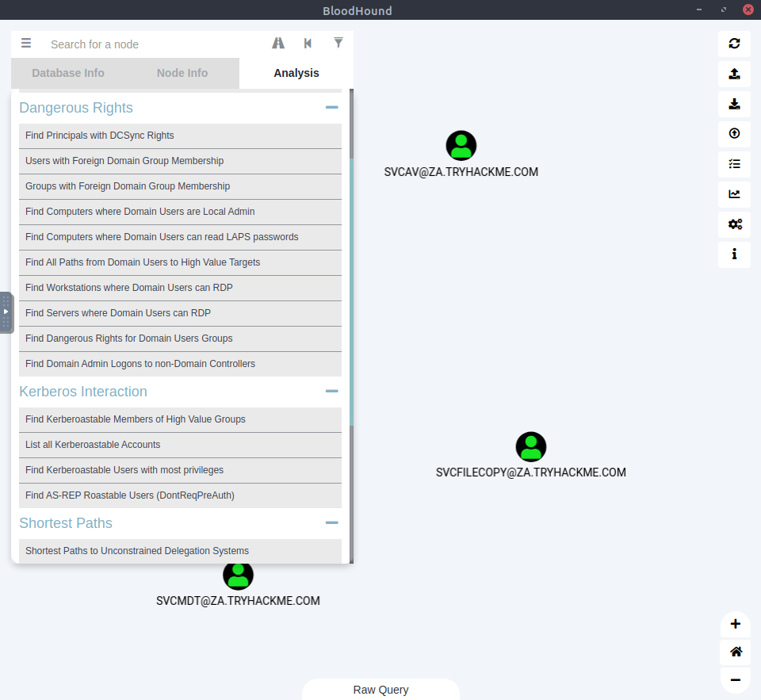Collapse the Kerberos Interaction section
The height and width of the screenshot is (700, 761).
331,392
